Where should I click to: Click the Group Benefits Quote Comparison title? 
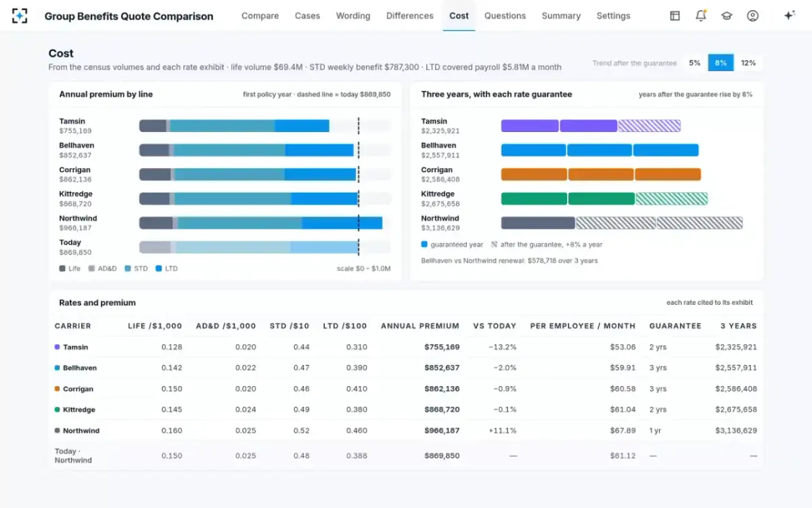(129, 16)
